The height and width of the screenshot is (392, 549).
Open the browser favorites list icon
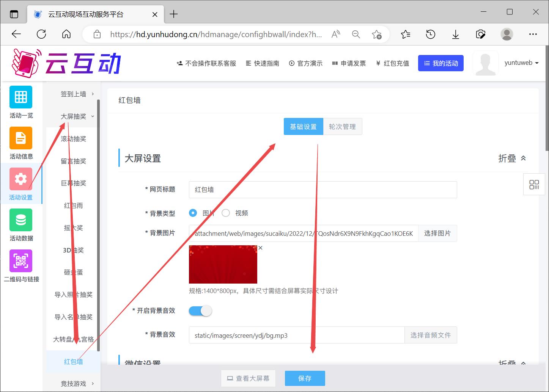(405, 34)
